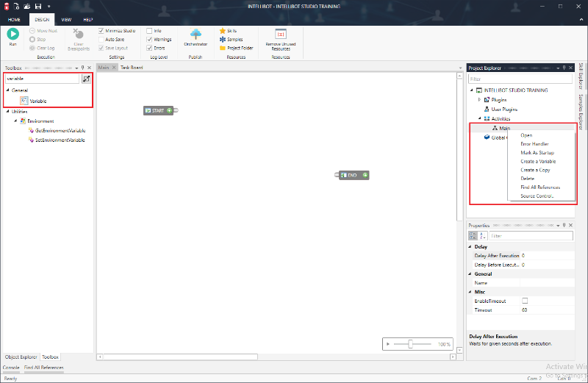This screenshot has height=383, width=588.
Task: Click the Remove Unused Resources icon
Action: pos(280,34)
